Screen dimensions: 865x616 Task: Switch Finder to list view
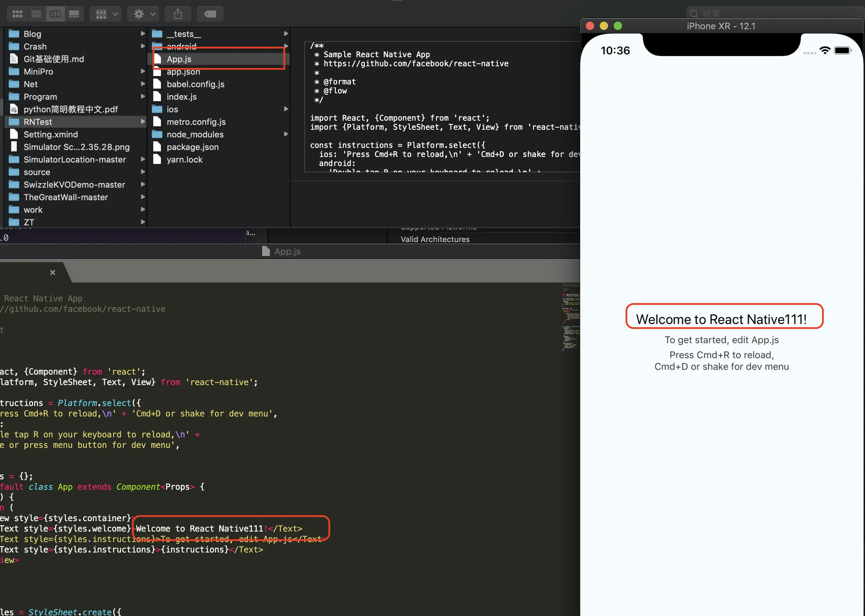[36, 14]
